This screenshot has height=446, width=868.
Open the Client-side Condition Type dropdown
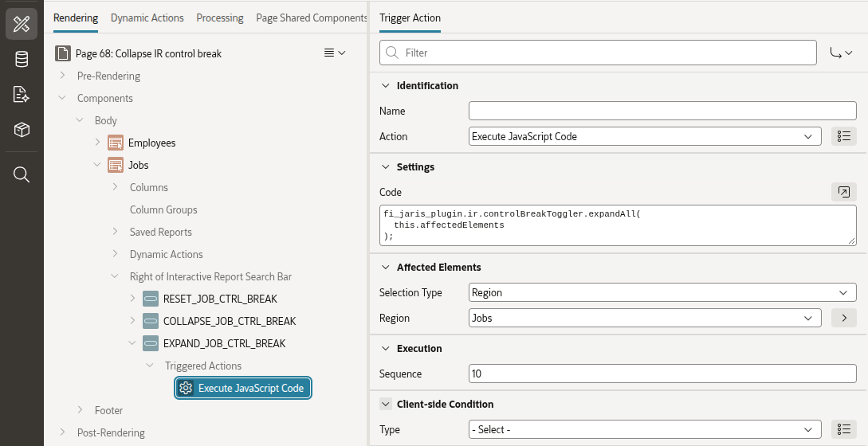645,429
